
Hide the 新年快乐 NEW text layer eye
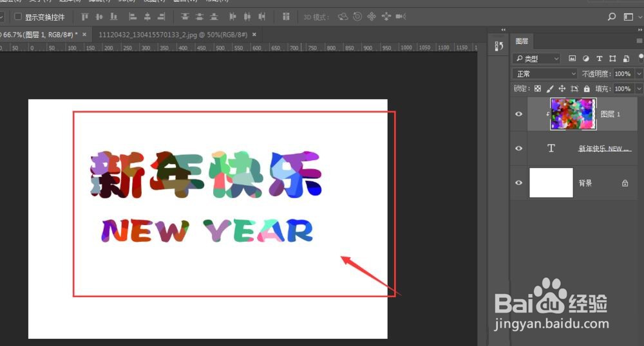click(518, 149)
